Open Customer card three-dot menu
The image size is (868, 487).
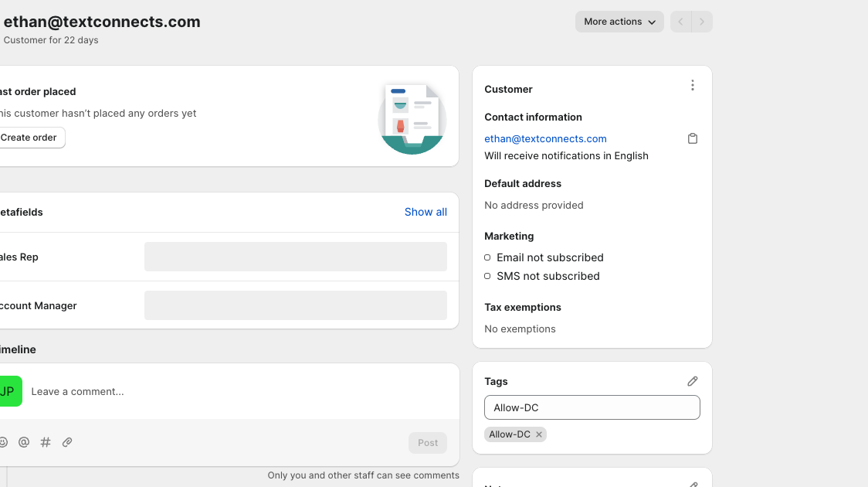[693, 86]
